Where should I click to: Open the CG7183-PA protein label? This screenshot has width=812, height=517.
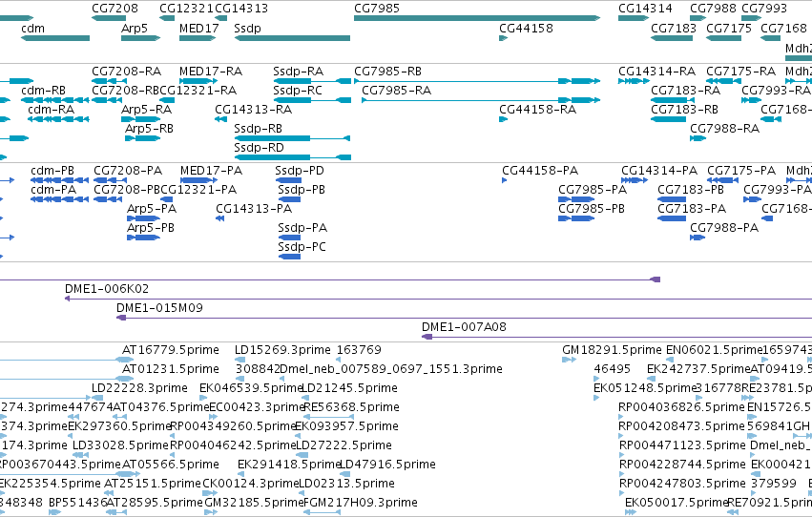tap(692, 208)
